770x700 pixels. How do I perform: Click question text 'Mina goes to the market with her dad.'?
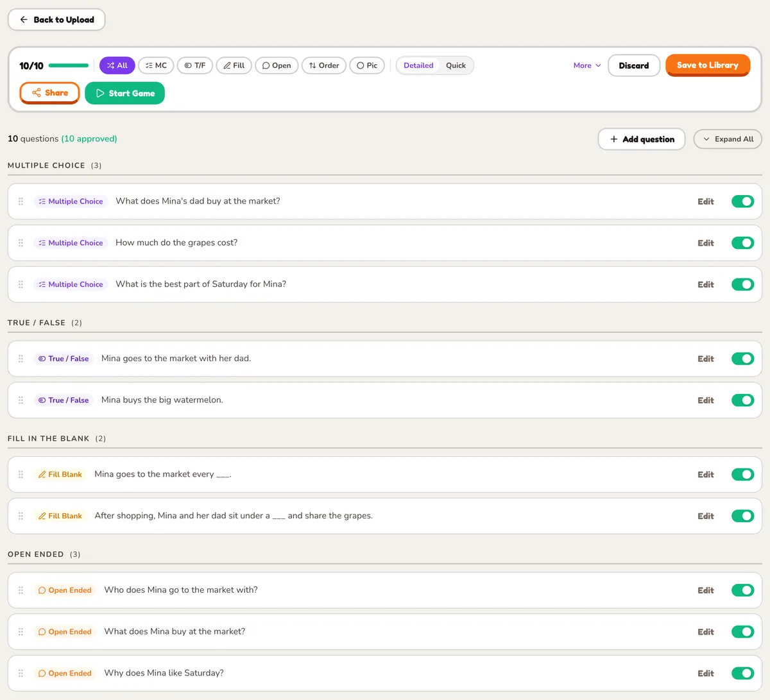[176, 359]
